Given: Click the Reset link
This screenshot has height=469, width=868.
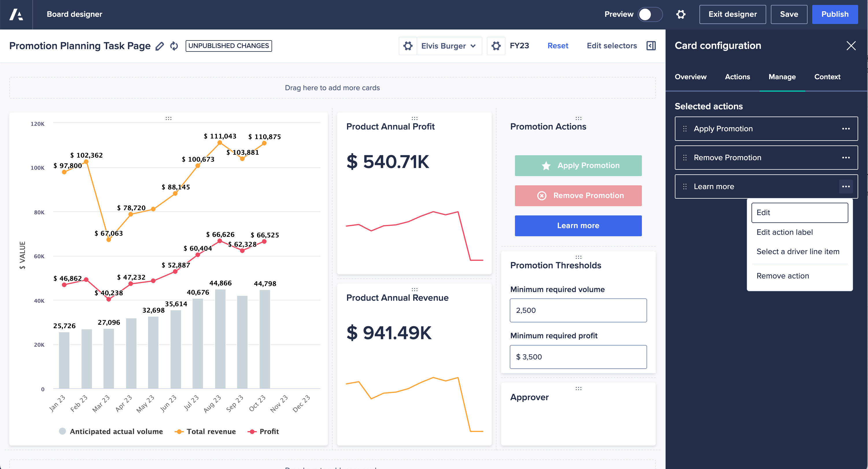Looking at the screenshot, I should (558, 46).
